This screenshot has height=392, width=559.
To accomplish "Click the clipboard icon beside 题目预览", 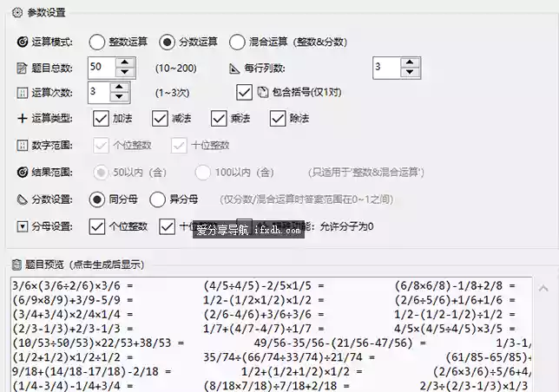I will point(16,265).
